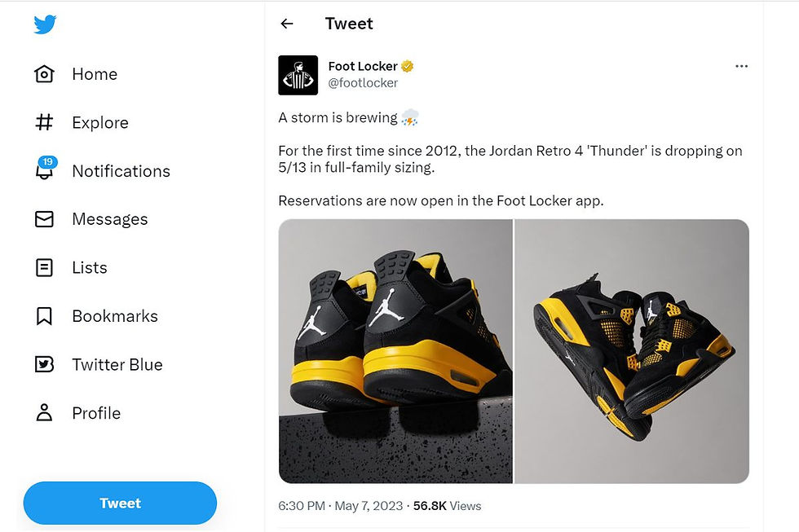
Task: Click the Explore hashtag icon
Action: tap(44, 123)
